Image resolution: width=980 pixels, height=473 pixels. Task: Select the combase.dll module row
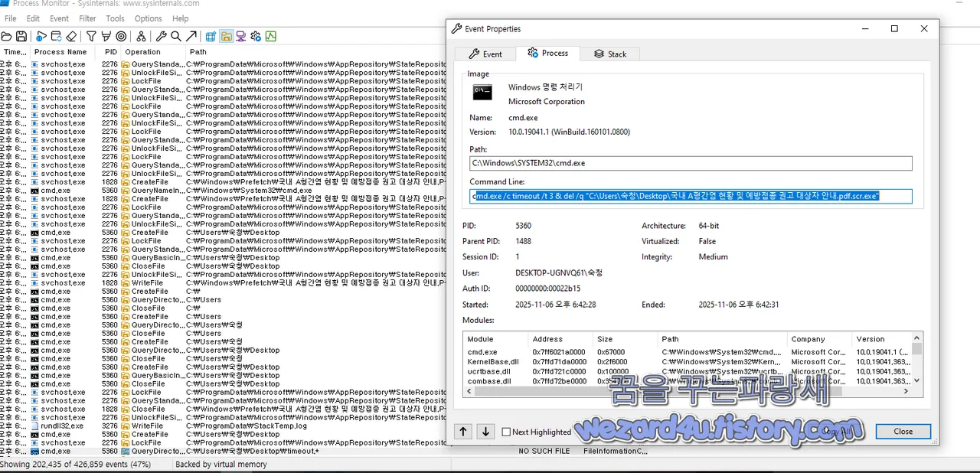click(x=688, y=380)
